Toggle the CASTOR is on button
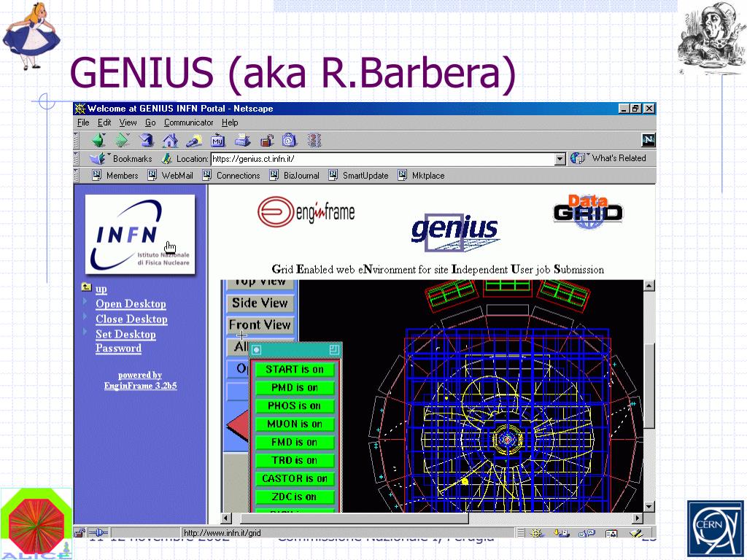 click(x=295, y=478)
